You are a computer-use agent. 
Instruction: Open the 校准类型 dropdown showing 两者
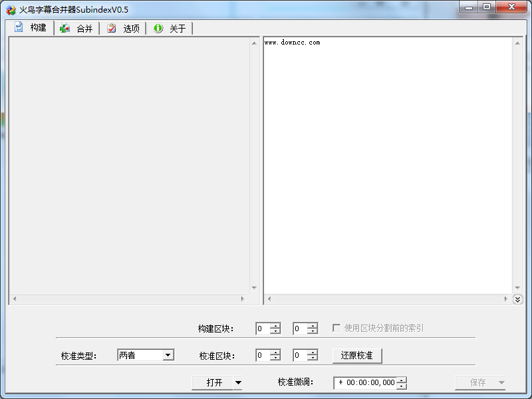pyautogui.click(x=168, y=354)
